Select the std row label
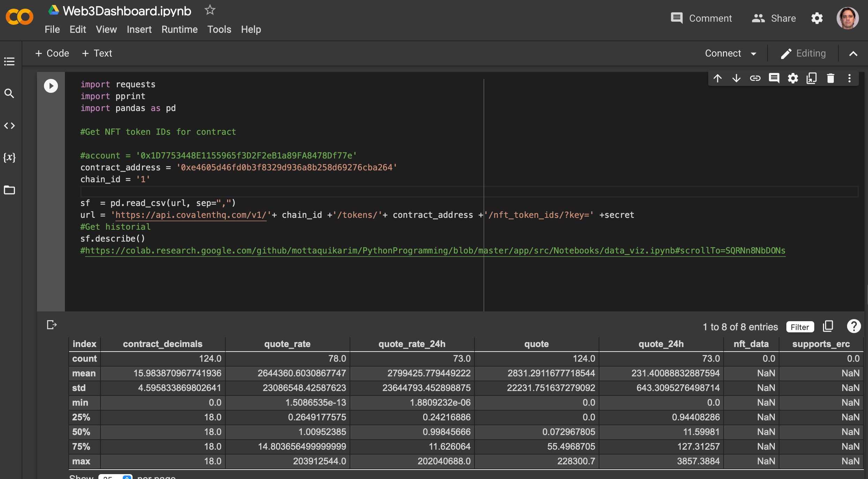This screenshot has width=868, height=479. pyautogui.click(x=79, y=388)
